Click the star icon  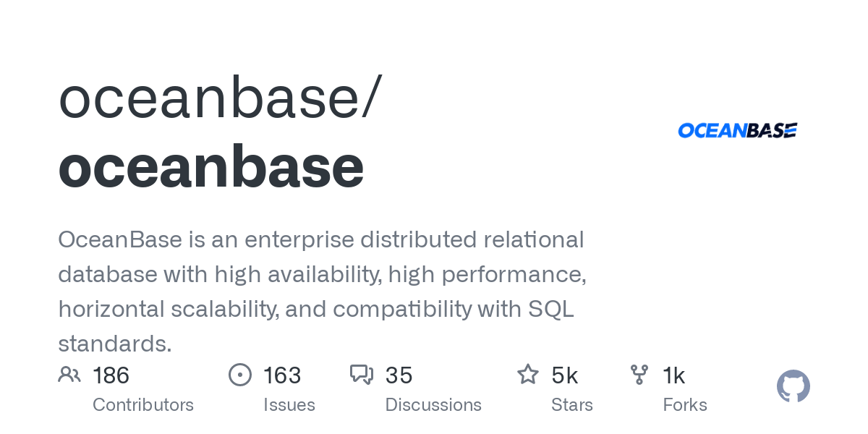point(528,375)
